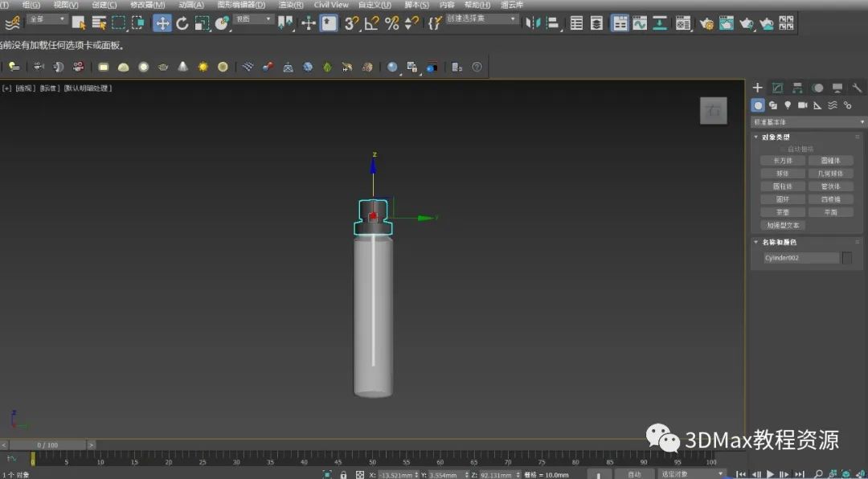
Task: Select the Lights category in the Create panel
Action: [x=788, y=105]
